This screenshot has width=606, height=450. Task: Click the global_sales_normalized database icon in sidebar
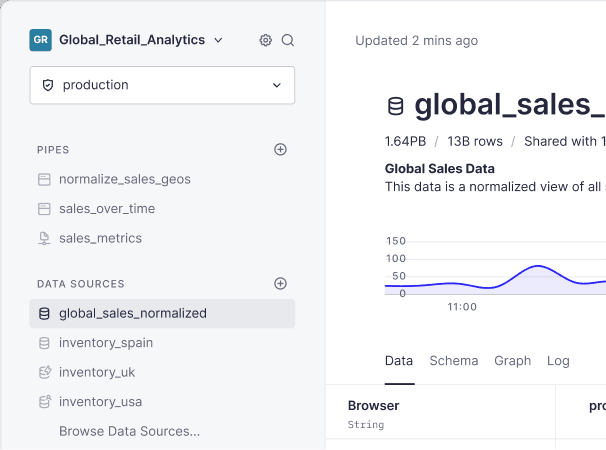44,314
